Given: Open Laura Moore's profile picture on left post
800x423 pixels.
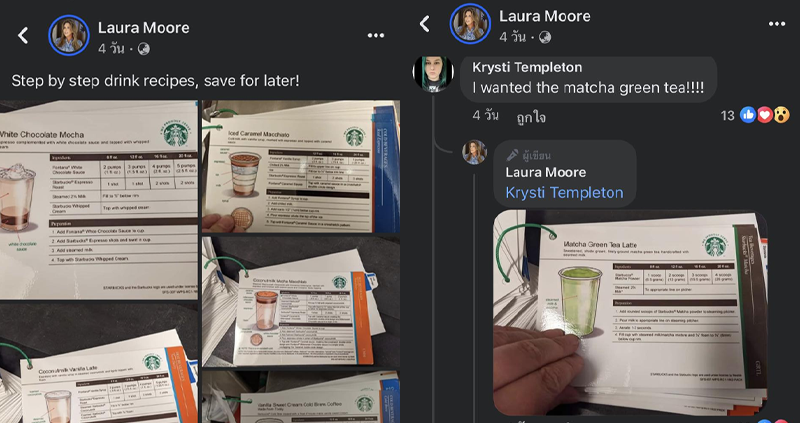Looking at the screenshot, I should [x=69, y=35].
